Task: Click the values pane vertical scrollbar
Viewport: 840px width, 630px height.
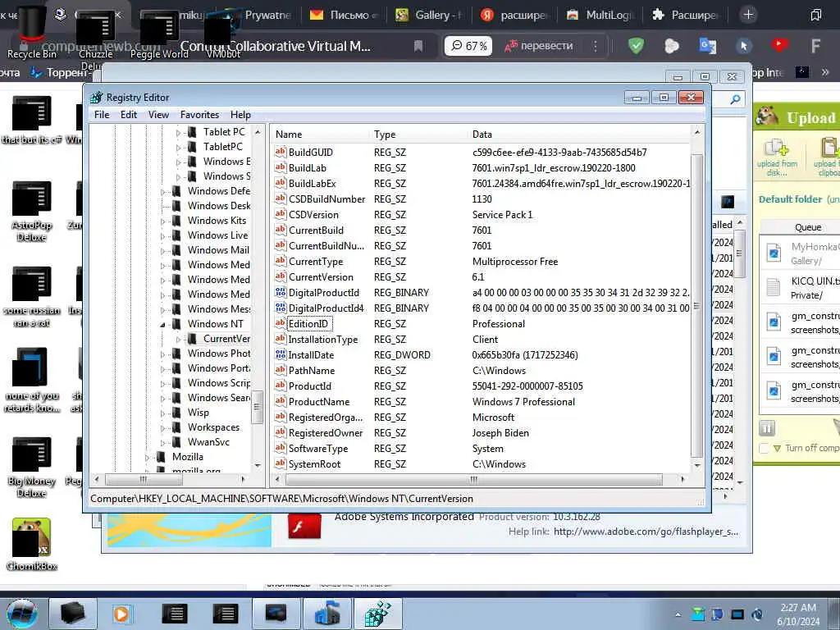Action: [x=697, y=306]
